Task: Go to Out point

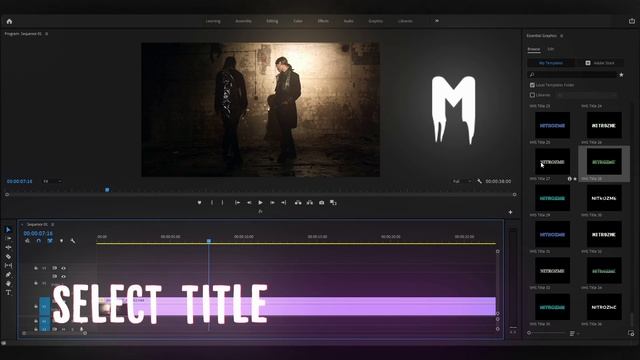Action: (x=284, y=202)
